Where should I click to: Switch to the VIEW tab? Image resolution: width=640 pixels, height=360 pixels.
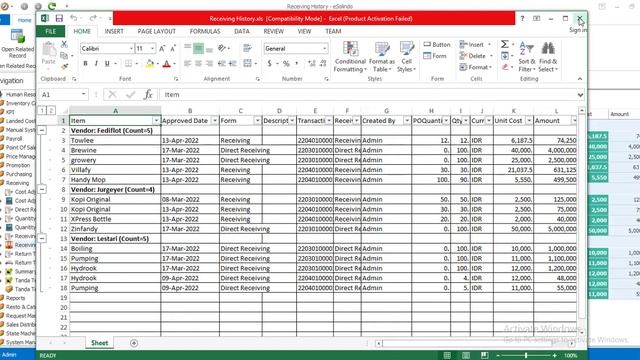(x=304, y=31)
